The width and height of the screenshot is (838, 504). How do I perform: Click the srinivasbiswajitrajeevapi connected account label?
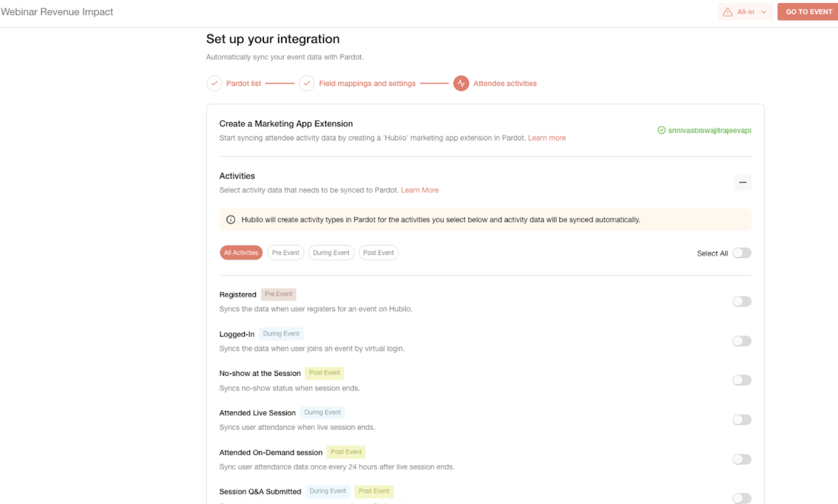709,130
